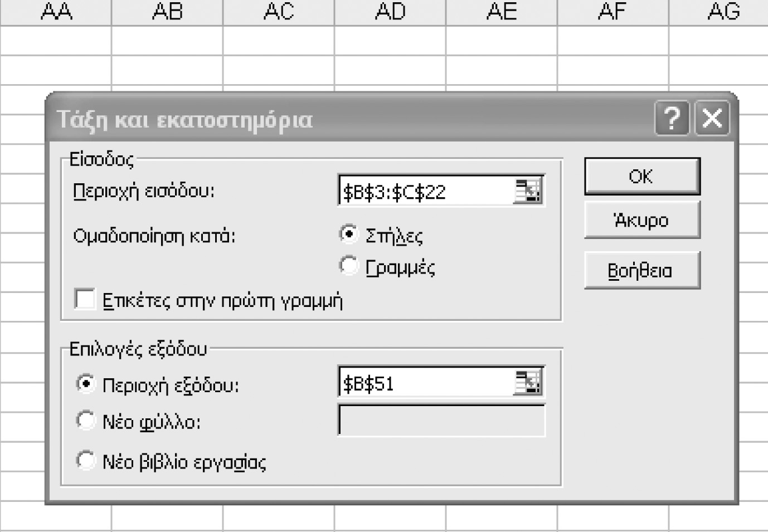Image resolution: width=768 pixels, height=532 pixels.
Task: Confirm the dialog with OK
Action: 642,177
